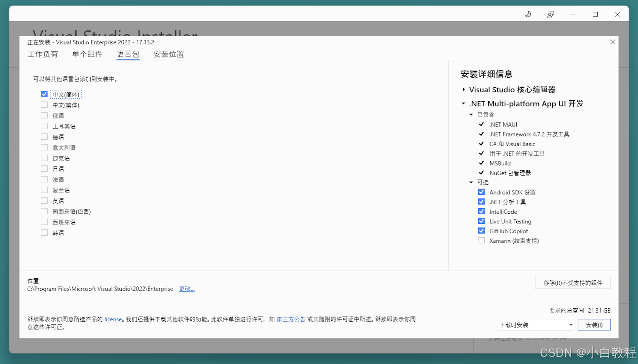Open the 下载时安装 dropdown

pyautogui.click(x=535, y=325)
